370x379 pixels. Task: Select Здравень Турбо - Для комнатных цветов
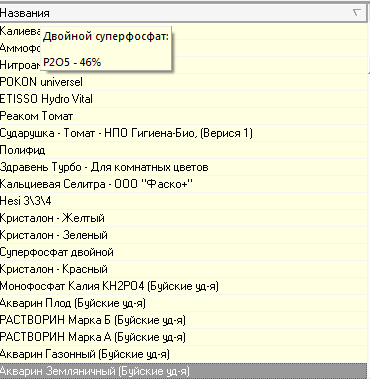pos(183,167)
